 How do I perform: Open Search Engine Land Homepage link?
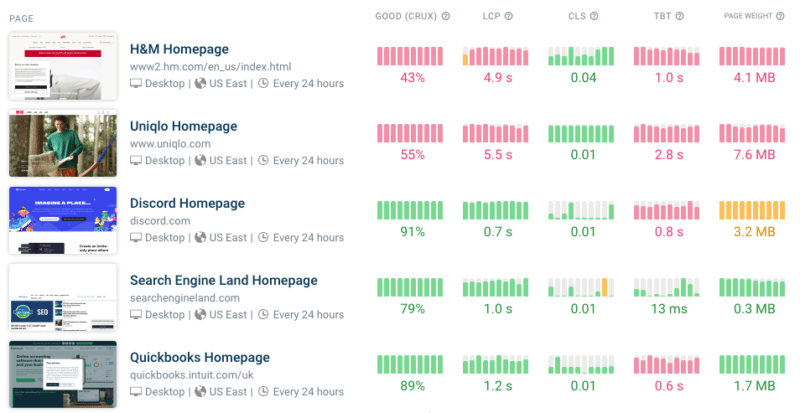[223, 280]
